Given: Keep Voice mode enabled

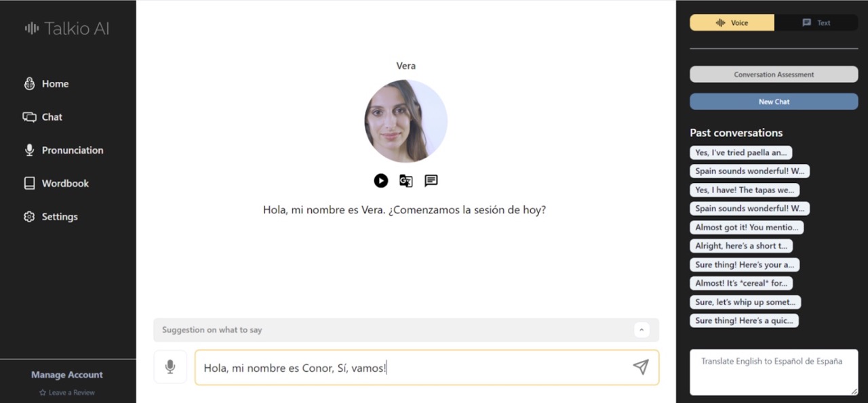Looking at the screenshot, I should (732, 22).
